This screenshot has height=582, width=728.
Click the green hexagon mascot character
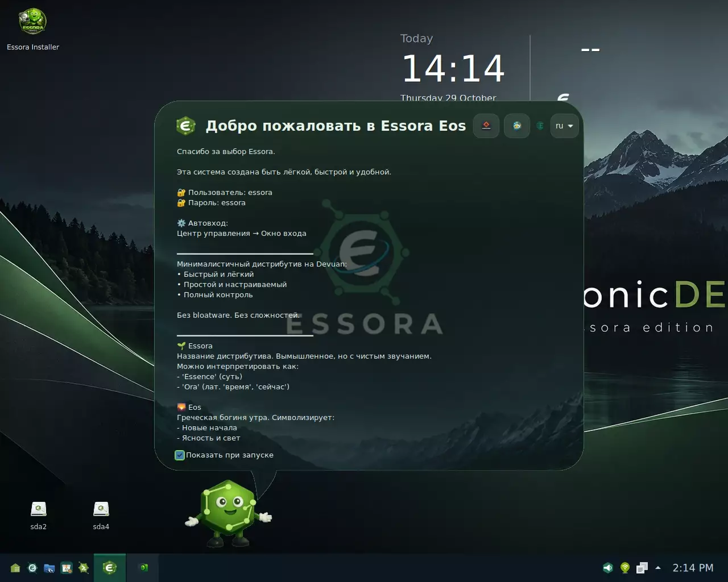(x=229, y=513)
